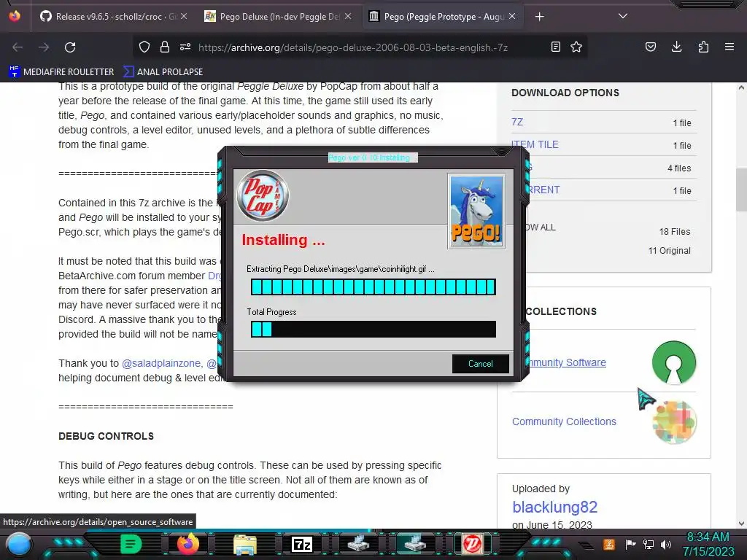Cancel the Pego installation

click(x=480, y=364)
